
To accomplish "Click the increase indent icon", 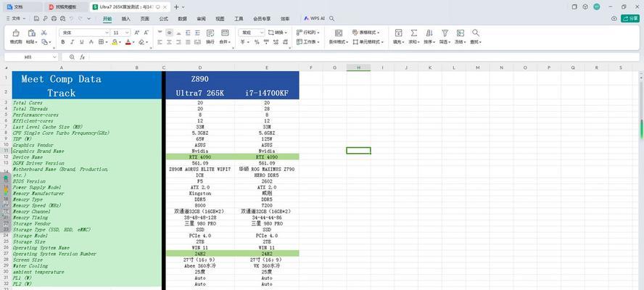I will coord(197,33).
